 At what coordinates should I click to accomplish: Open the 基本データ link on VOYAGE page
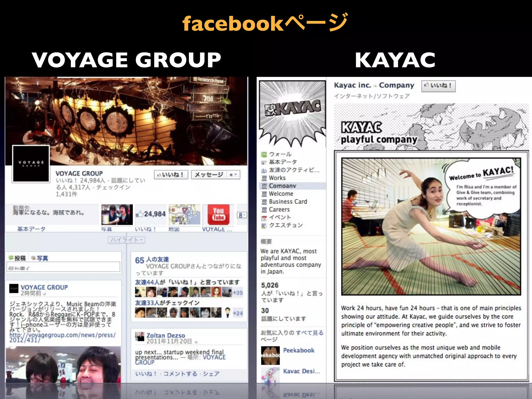(x=31, y=229)
